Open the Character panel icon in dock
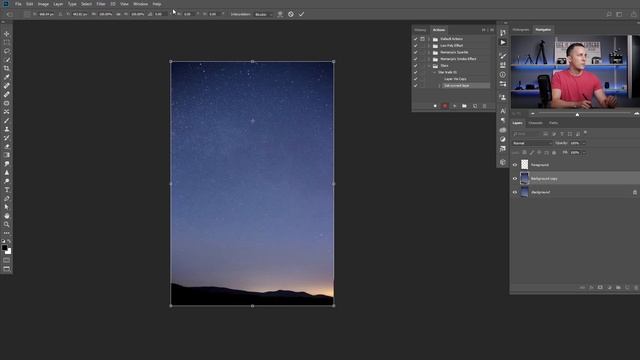 click(503, 111)
